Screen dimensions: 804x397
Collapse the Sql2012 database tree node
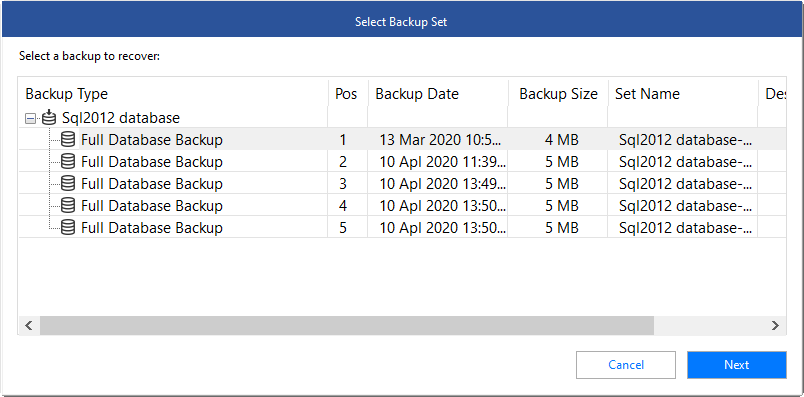pos(31,118)
